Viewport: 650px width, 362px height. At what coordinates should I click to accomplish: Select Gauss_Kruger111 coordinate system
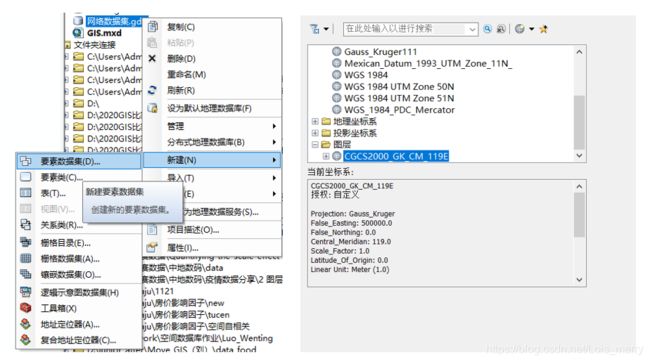(x=380, y=51)
